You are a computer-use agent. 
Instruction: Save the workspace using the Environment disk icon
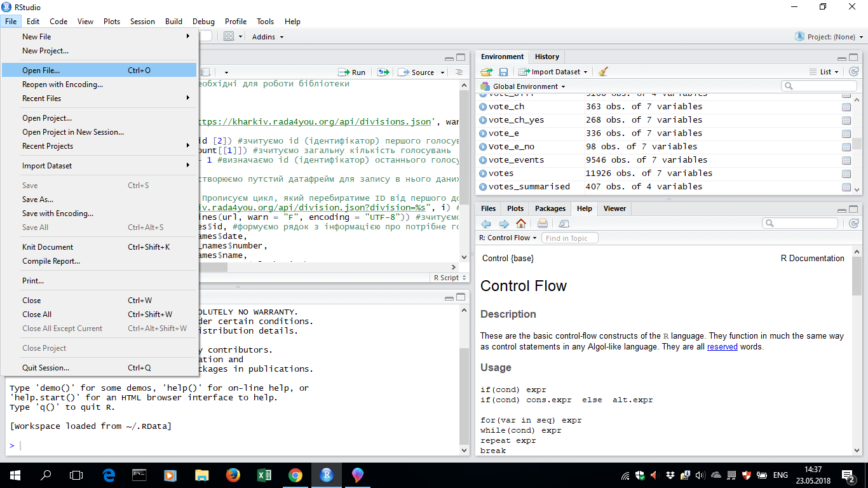click(x=503, y=72)
